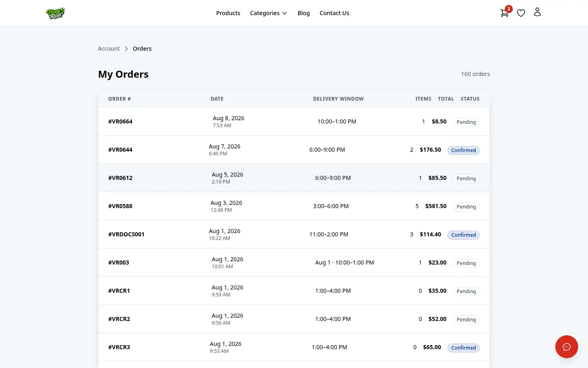Open the Contact Us page

(x=334, y=13)
